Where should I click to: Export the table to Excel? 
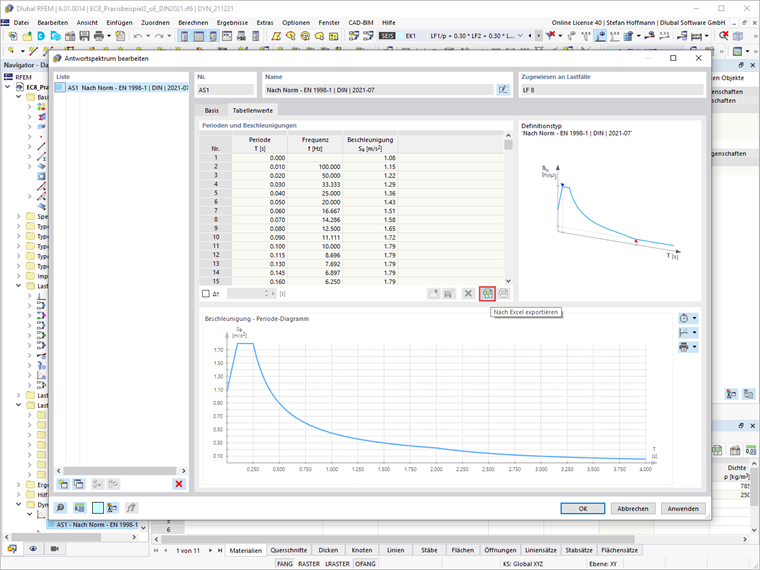tap(487, 293)
